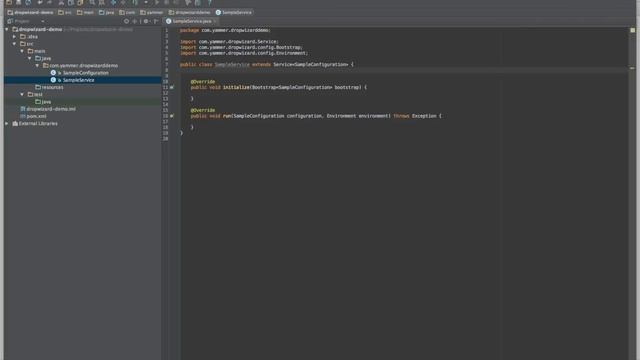Click the Help question mark toolbar icon
This screenshot has width=640, height=360.
(x=210, y=2)
